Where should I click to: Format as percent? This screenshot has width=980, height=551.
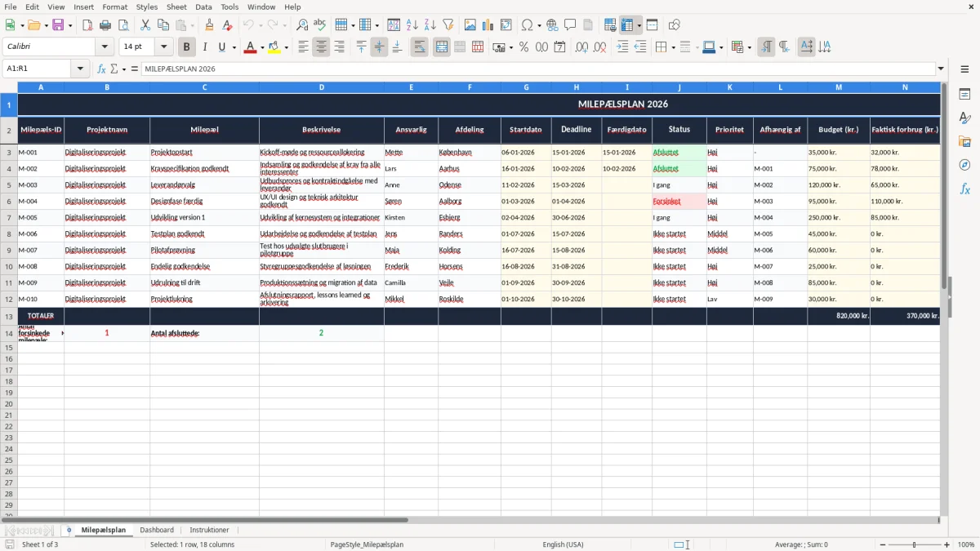(x=523, y=47)
